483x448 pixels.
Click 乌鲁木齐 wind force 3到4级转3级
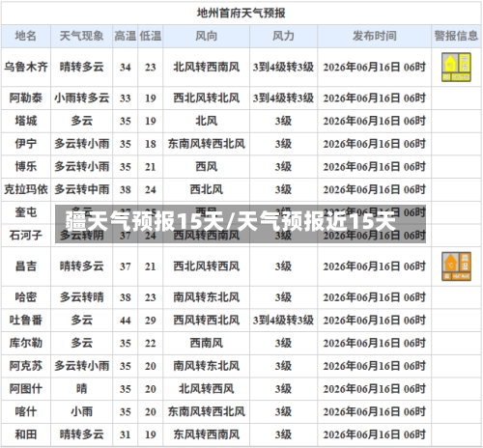[x=283, y=67]
